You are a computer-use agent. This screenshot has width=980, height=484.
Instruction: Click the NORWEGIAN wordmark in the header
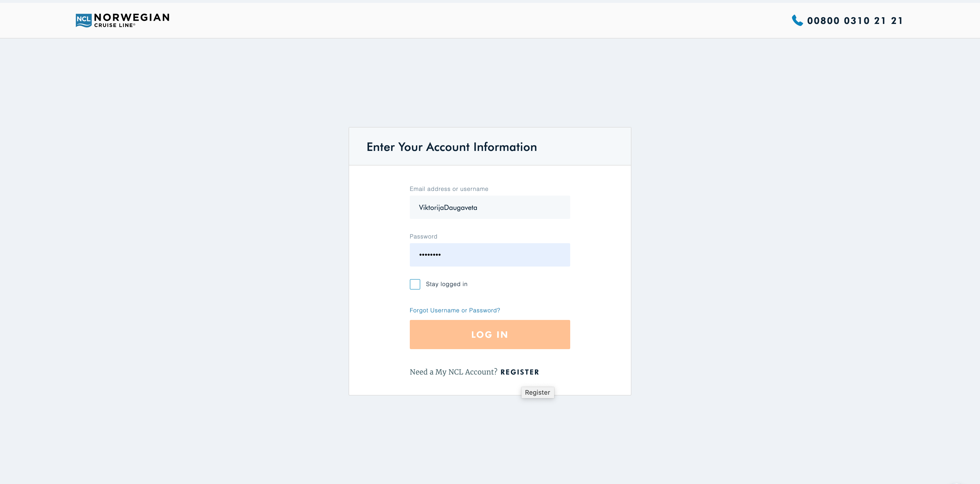(132, 18)
